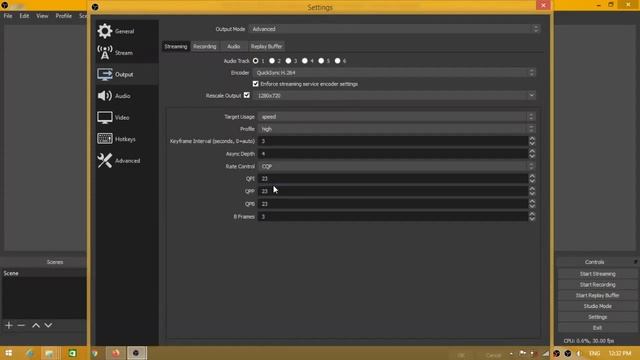Switch to Replay Buffer tab
Image resolution: width=640 pixels, height=360 pixels.
click(267, 47)
